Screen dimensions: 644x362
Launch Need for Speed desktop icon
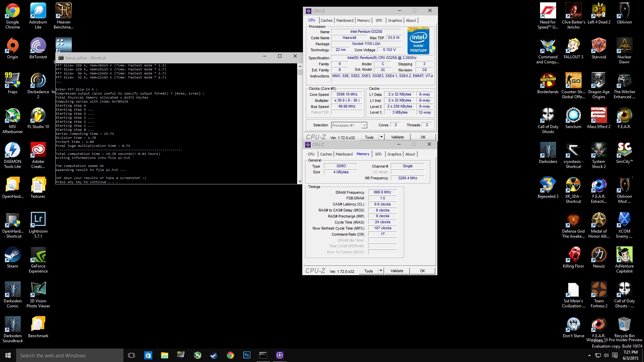(548, 16)
